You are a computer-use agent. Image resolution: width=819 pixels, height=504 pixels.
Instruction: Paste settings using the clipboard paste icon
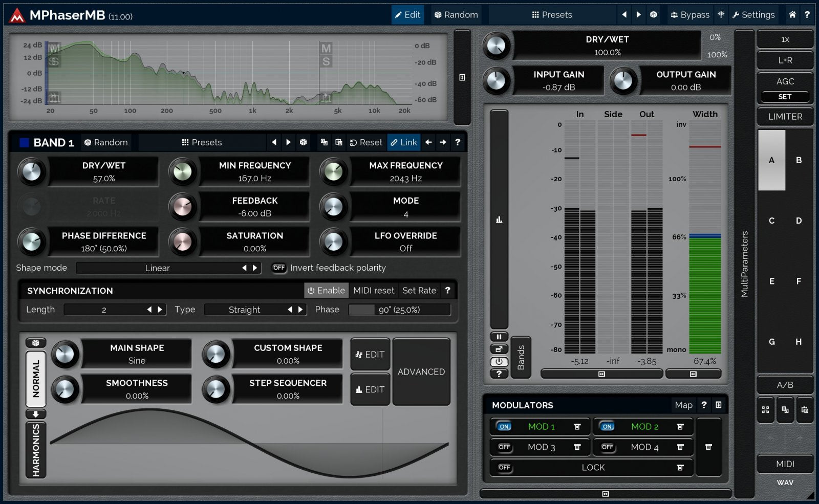[x=338, y=143]
